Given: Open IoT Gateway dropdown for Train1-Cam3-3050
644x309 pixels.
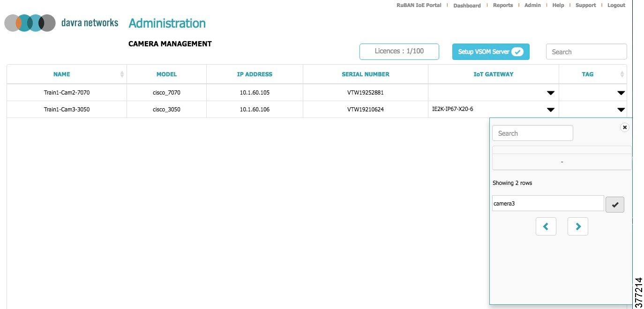Looking at the screenshot, I should [551, 110].
